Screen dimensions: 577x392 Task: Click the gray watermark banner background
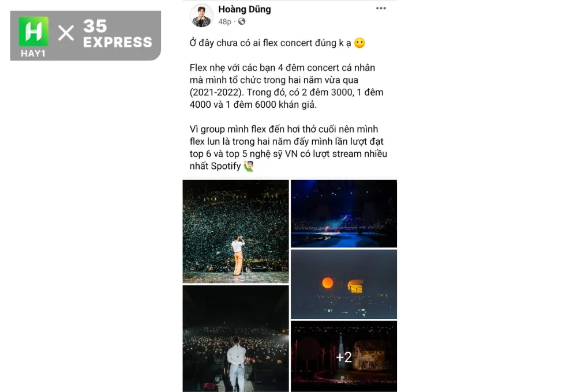[x=85, y=36]
